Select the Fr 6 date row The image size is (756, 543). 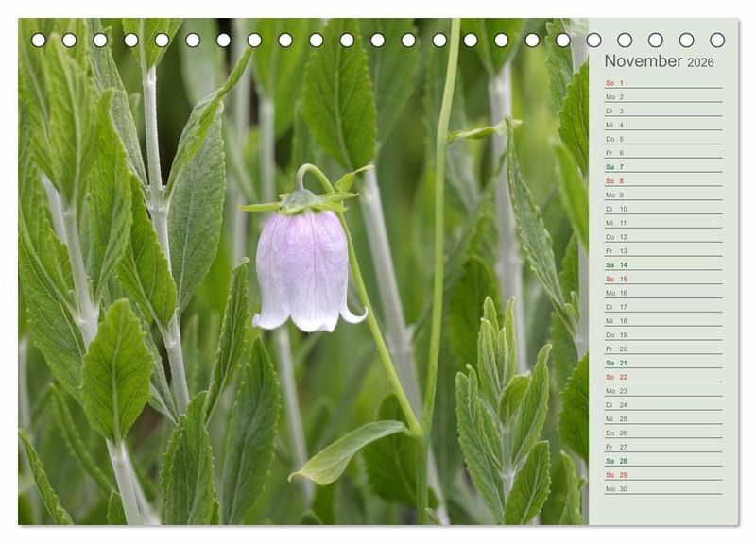point(663,153)
